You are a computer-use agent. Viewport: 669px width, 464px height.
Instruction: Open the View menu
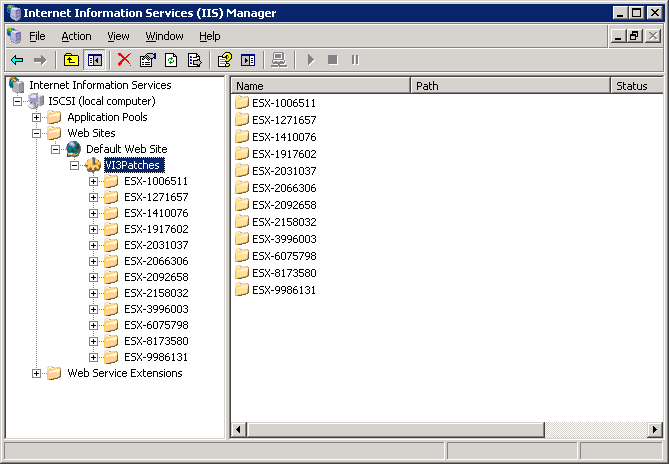point(118,36)
